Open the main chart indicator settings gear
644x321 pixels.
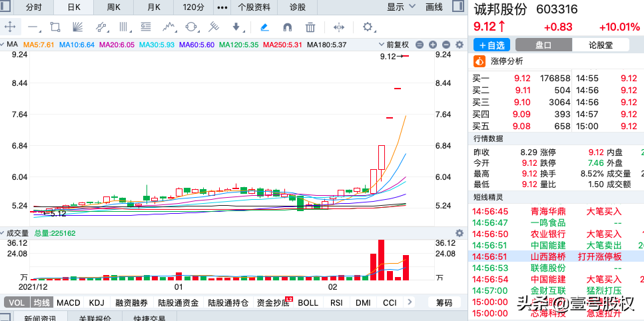point(460,45)
